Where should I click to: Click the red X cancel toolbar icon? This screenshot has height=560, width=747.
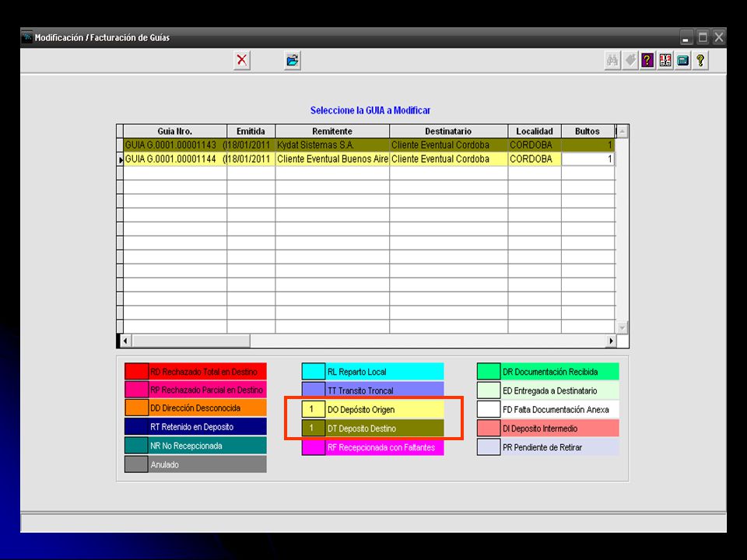pos(242,61)
